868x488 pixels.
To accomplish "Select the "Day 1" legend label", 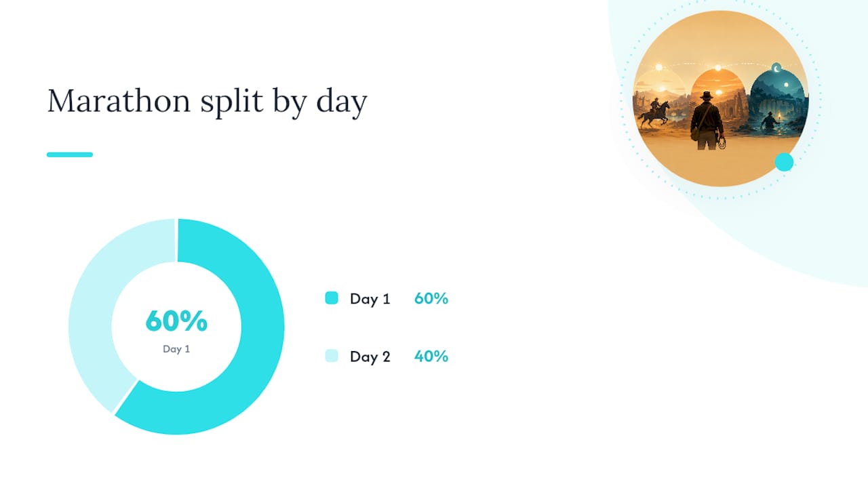I will [370, 299].
